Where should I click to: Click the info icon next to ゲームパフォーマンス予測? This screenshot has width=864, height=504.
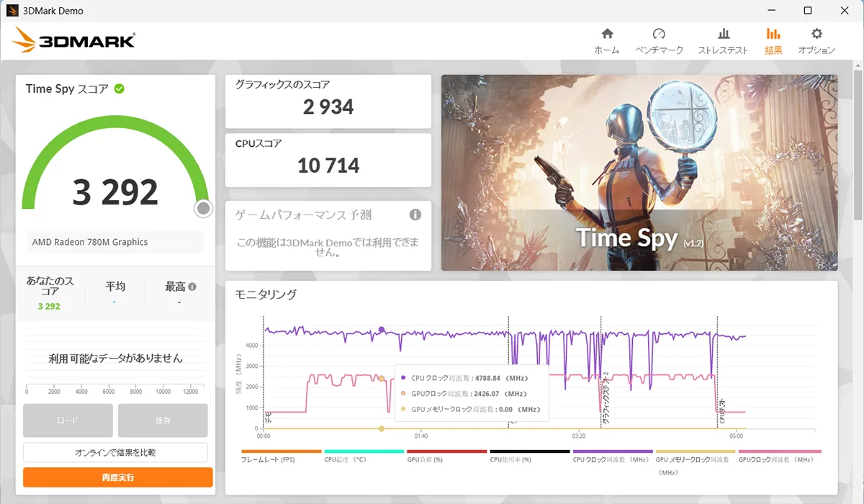415,215
